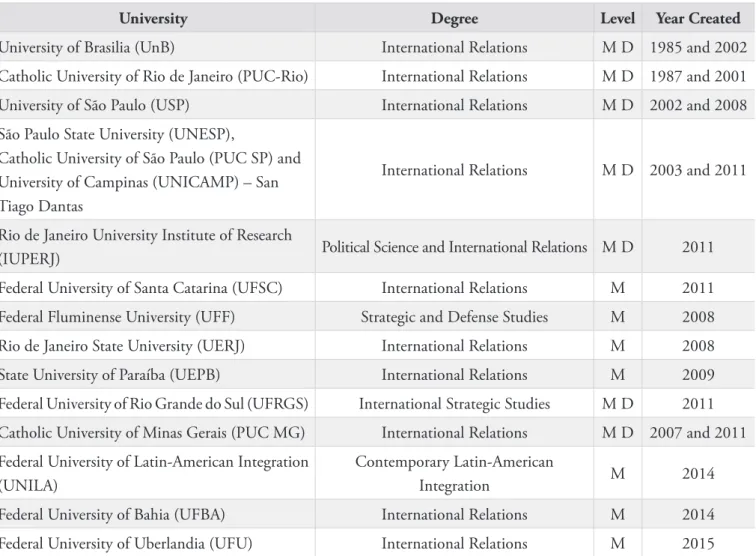Click the "M" level in the UFU row

[618, 543]
